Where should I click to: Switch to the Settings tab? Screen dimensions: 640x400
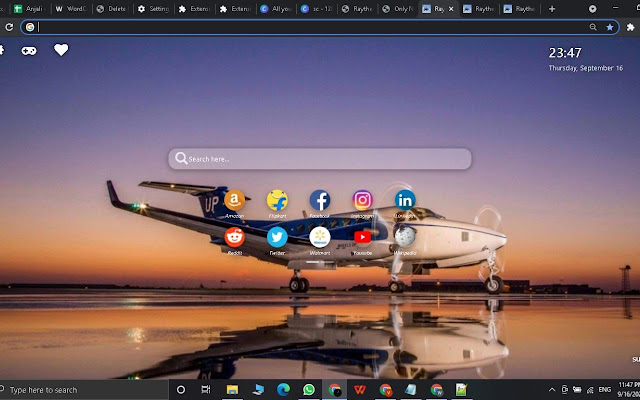pyautogui.click(x=154, y=9)
